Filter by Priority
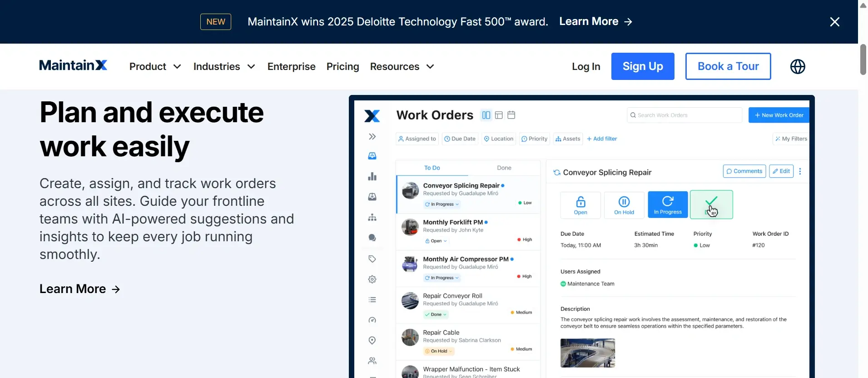The width and height of the screenshot is (868, 378). (534, 139)
